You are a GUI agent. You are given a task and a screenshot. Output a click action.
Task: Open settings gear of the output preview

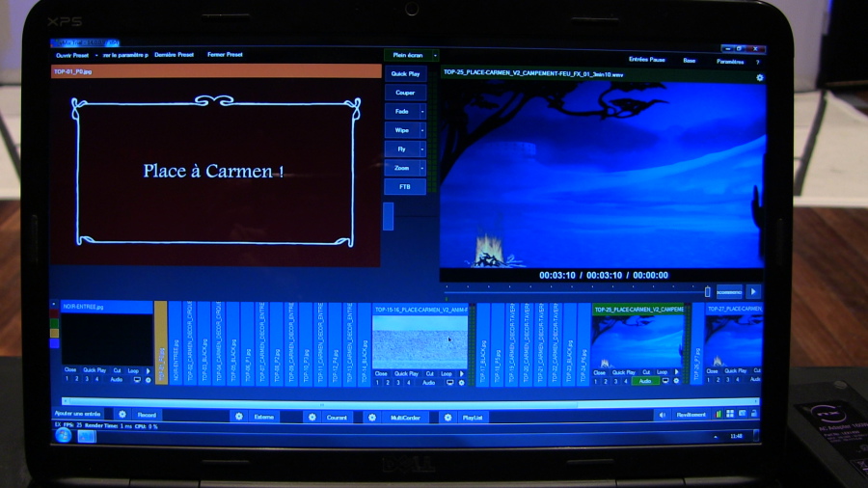click(x=759, y=77)
